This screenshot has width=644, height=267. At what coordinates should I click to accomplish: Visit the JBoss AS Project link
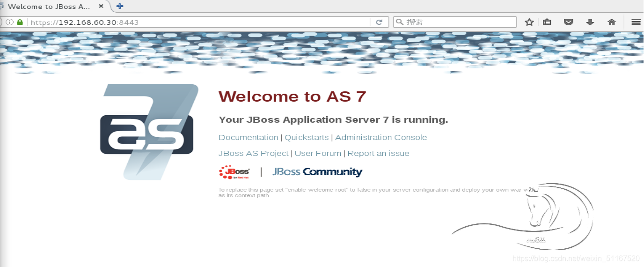(x=253, y=153)
